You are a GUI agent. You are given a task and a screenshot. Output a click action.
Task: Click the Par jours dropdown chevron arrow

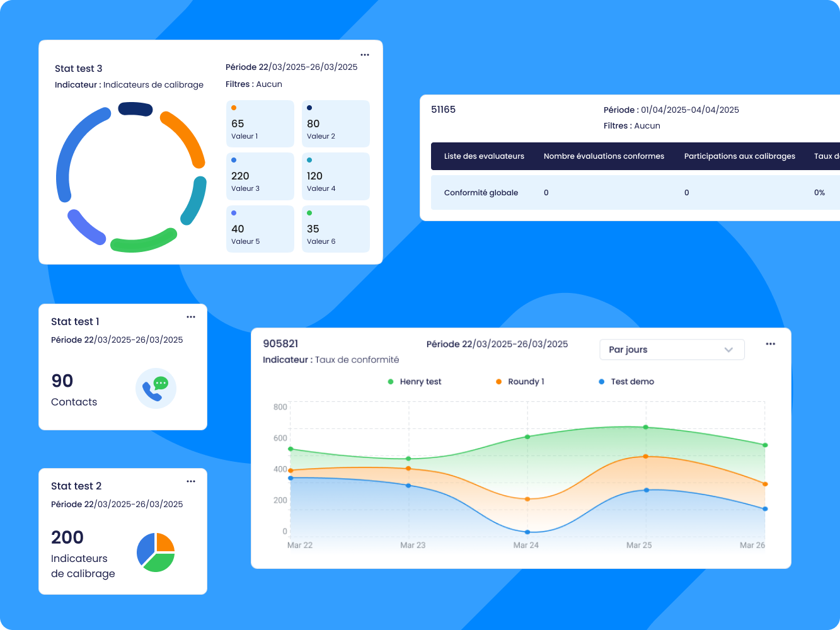coord(728,350)
